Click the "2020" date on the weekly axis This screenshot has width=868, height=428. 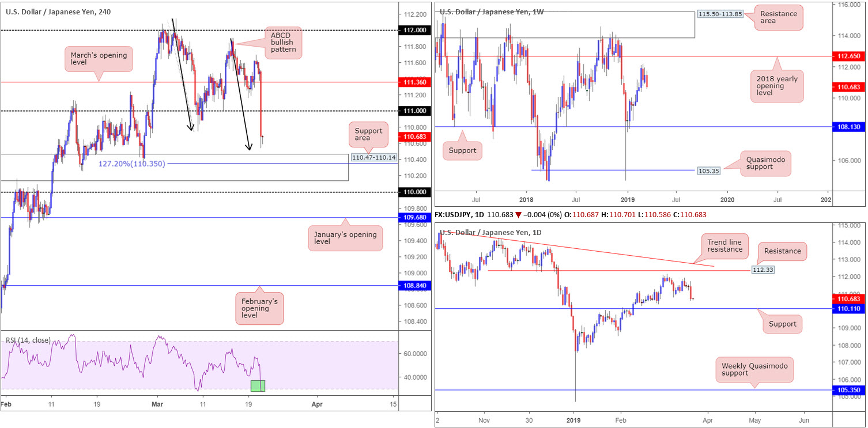(727, 199)
